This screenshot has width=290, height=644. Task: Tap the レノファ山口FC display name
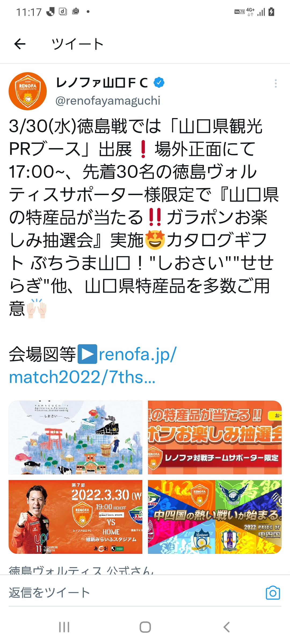(102, 83)
